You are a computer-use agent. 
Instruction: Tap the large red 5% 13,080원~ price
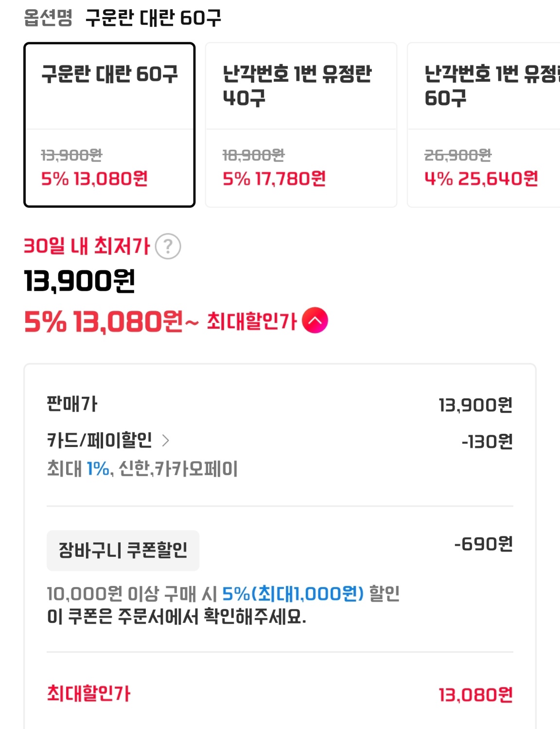point(111,322)
